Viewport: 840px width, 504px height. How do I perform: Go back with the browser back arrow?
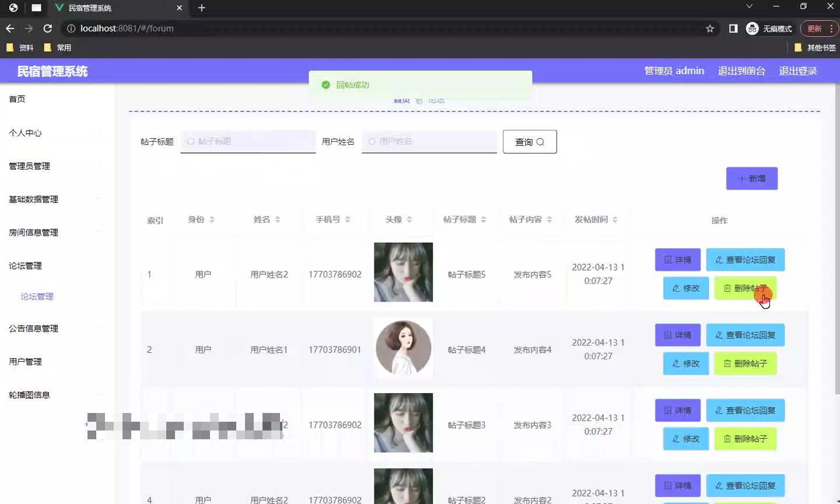pyautogui.click(x=10, y=28)
